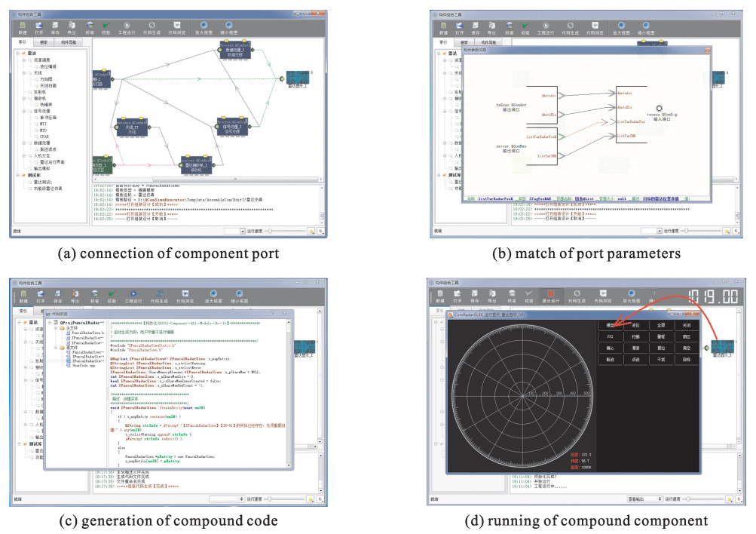756x534 pixels.
Task: Click 新建 (New) toolbar icon in window (b)
Action: [443, 25]
